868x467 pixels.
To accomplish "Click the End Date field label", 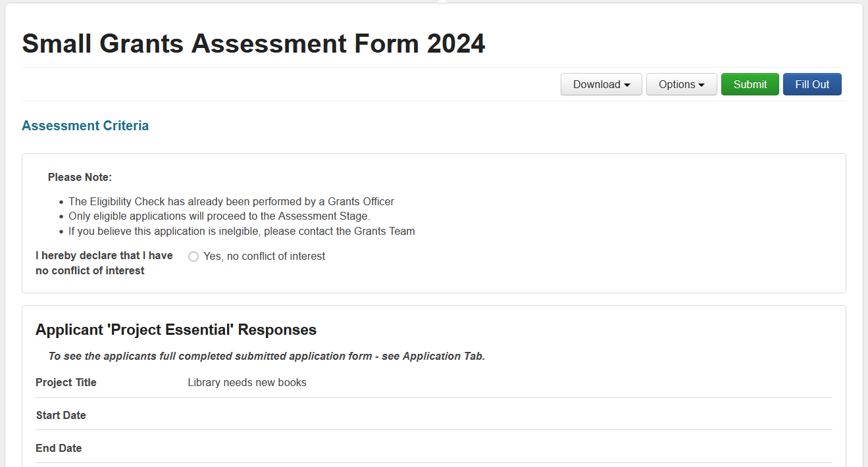I will coord(59,449).
